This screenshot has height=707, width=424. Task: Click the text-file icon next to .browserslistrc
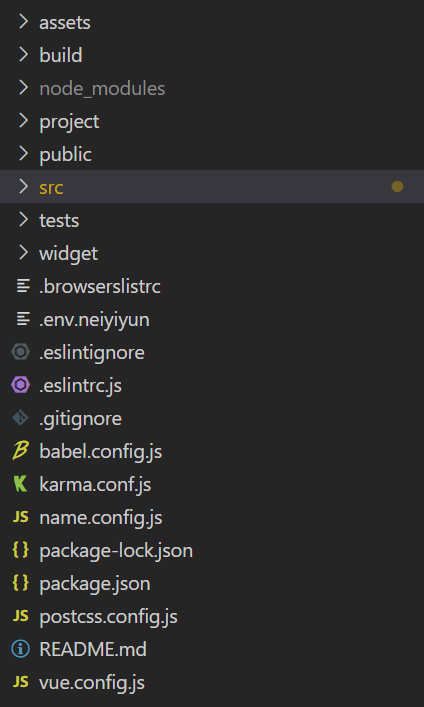coord(23,286)
